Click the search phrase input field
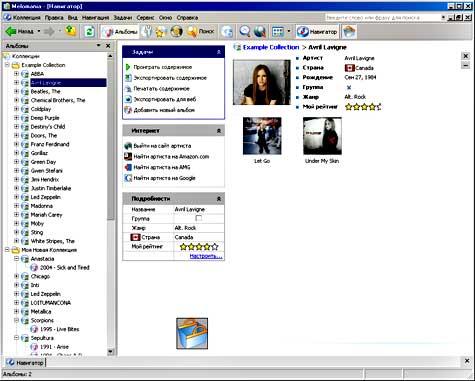The image size is (475, 381). (383, 17)
